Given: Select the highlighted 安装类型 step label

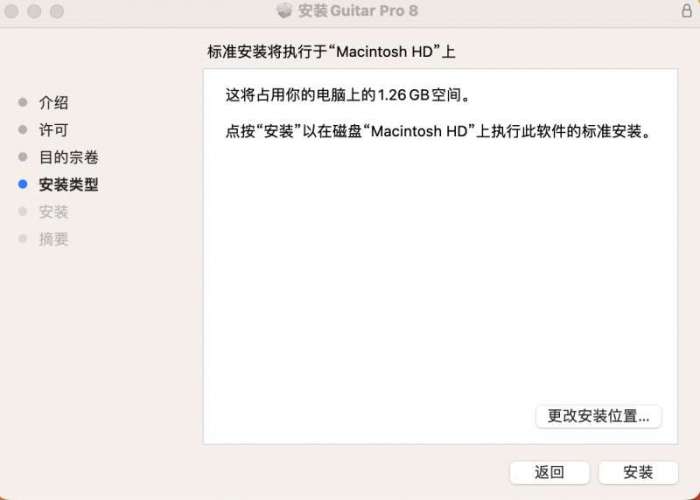Looking at the screenshot, I should (69, 184).
